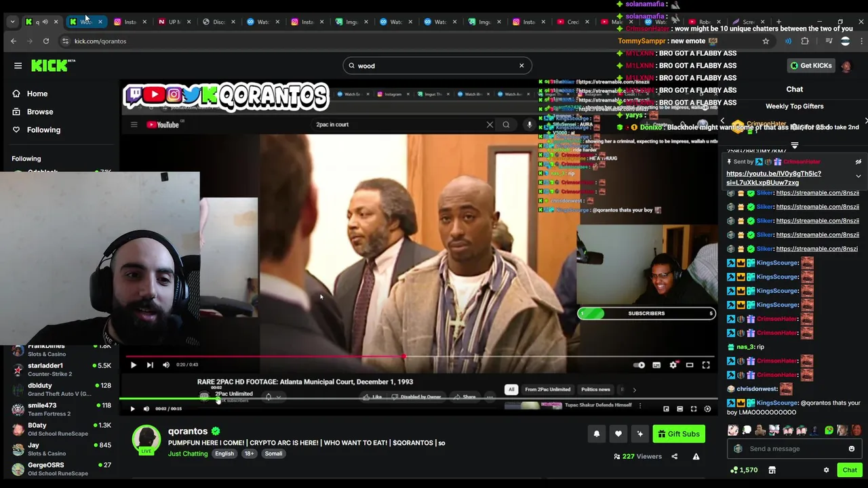868x488 pixels.
Task: Collapse the Weekly Top Gifters arrow
Action: [x=794, y=144]
